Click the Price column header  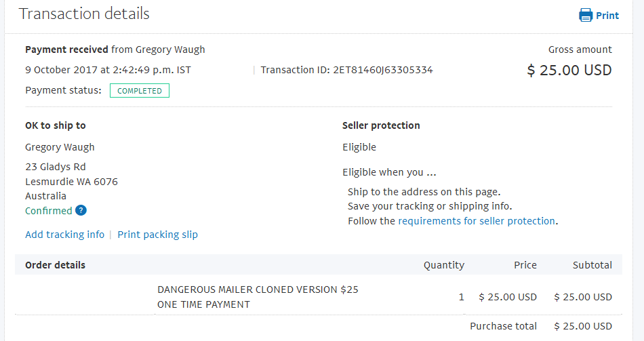(x=525, y=265)
